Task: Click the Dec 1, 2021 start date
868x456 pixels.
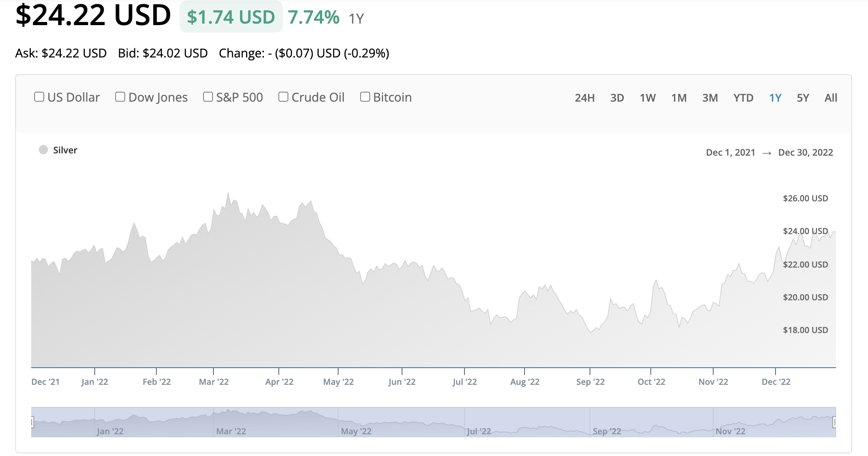Action: [730, 152]
